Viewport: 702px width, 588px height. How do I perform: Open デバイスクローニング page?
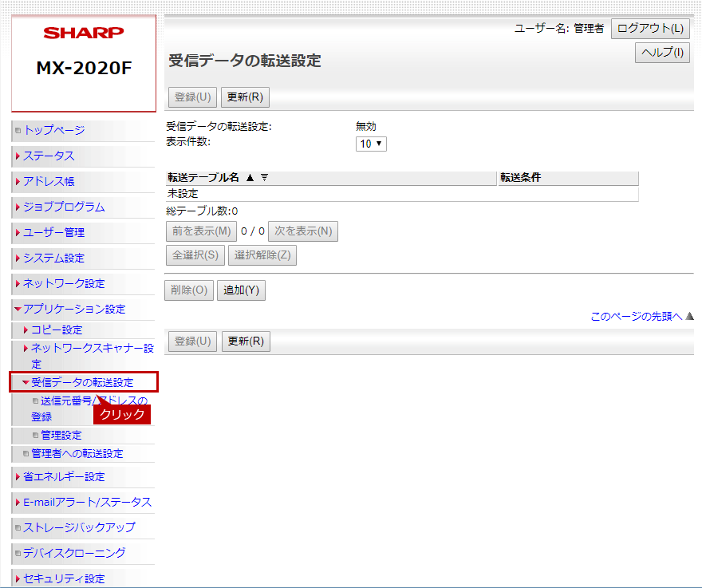click(x=73, y=553)
